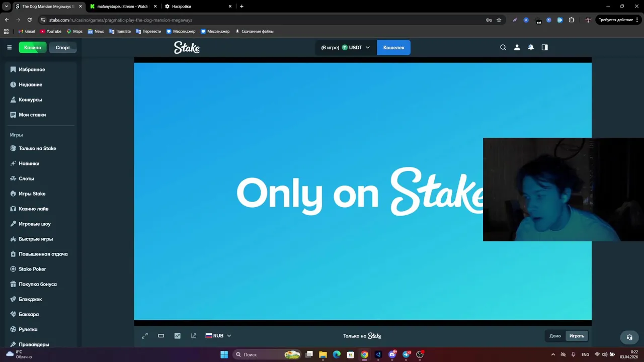Bookmark this page with star icon
Viewport: 644px width, 362px height.
499,20
